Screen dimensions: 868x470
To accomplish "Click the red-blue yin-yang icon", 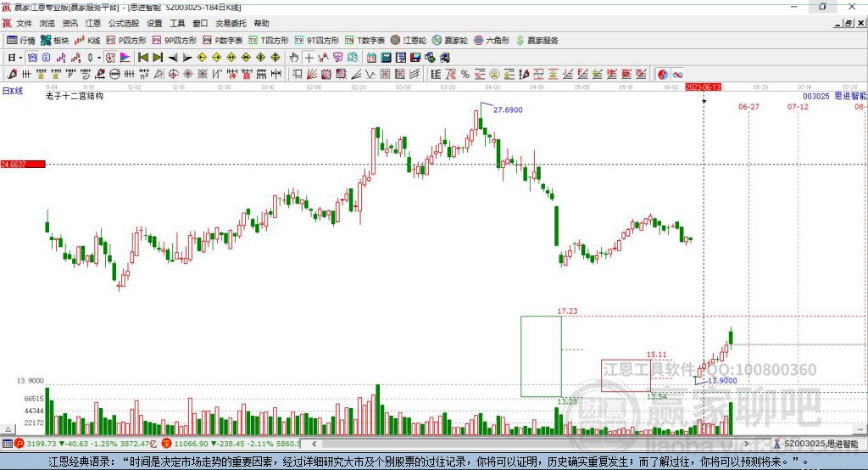I will [663, 75].
